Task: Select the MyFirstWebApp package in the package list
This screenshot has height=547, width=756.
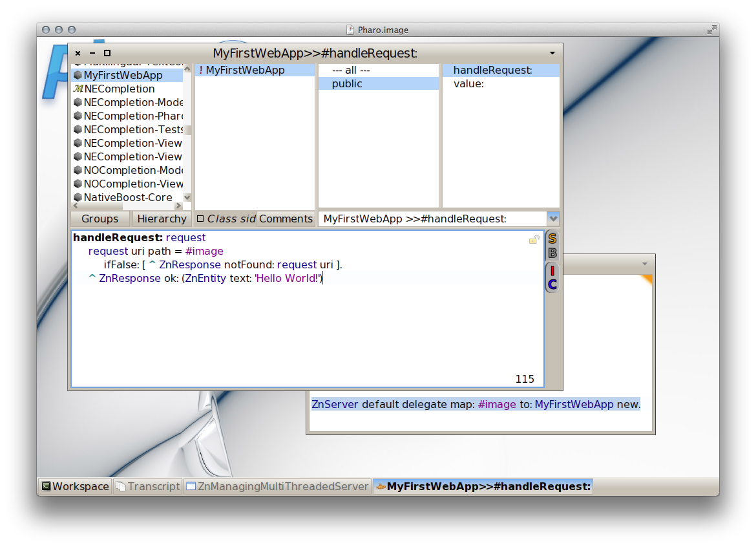Action: (x=127, y=75)
